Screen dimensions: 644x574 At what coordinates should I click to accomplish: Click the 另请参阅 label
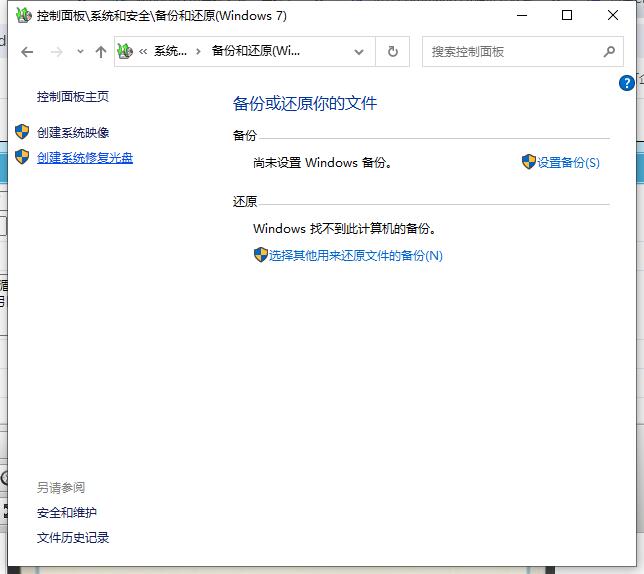61,488
